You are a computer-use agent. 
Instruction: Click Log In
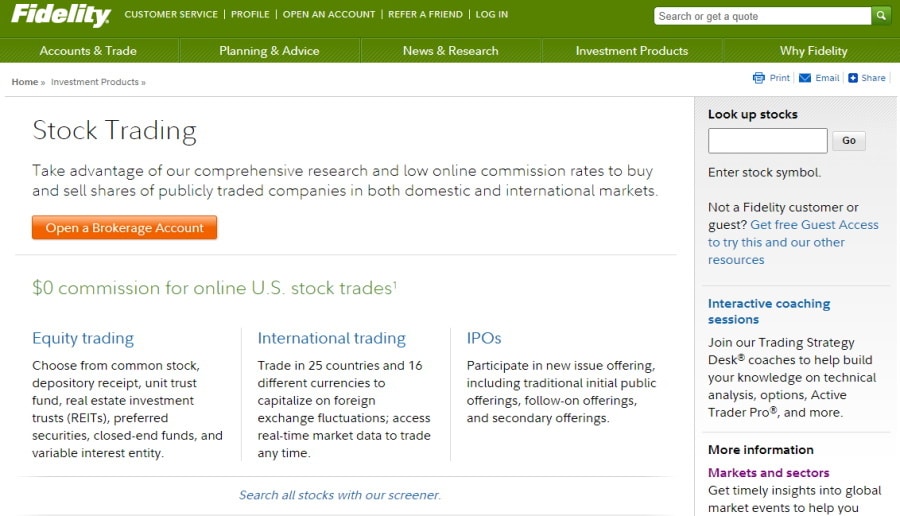(492, 14)
